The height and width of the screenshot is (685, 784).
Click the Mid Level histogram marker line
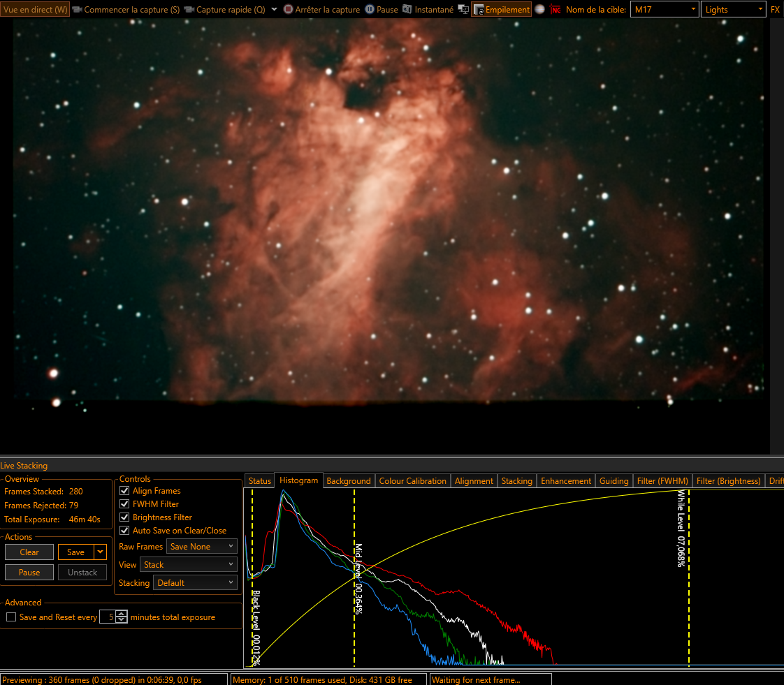point(354,577)
